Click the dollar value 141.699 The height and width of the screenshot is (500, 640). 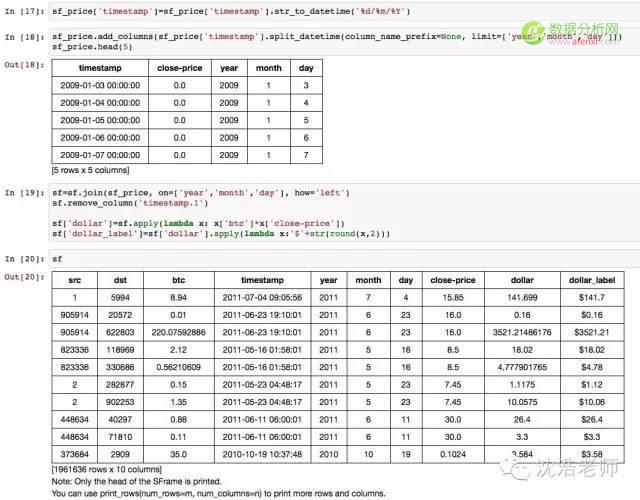point(522,298)
